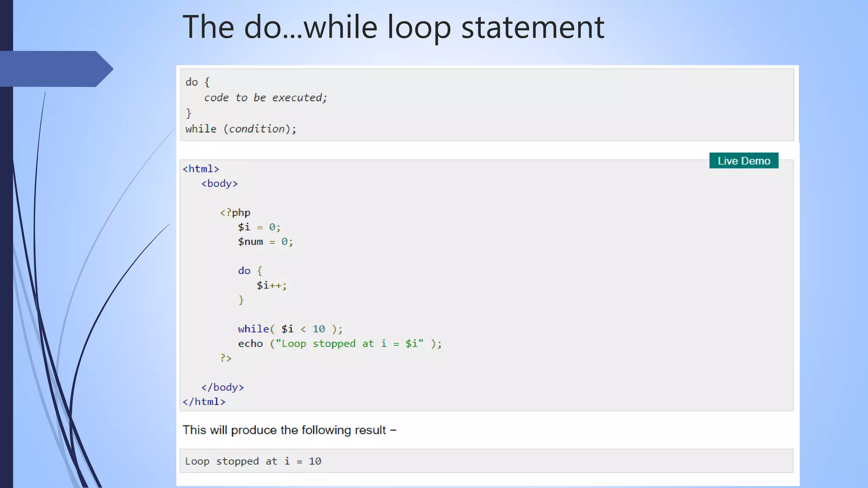Click the '$i++;' statement
The width and height of the screenshot is (868, 488).
[x=272, y=285]
